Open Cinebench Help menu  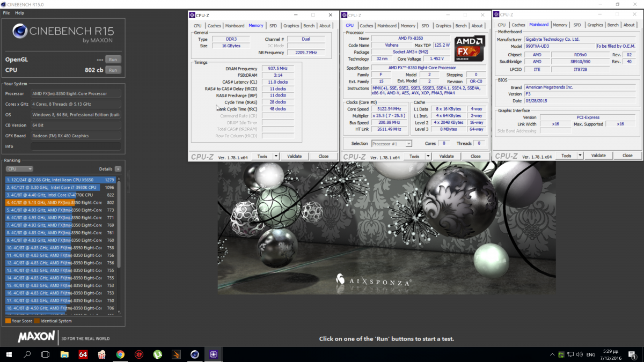click(19, 12)
